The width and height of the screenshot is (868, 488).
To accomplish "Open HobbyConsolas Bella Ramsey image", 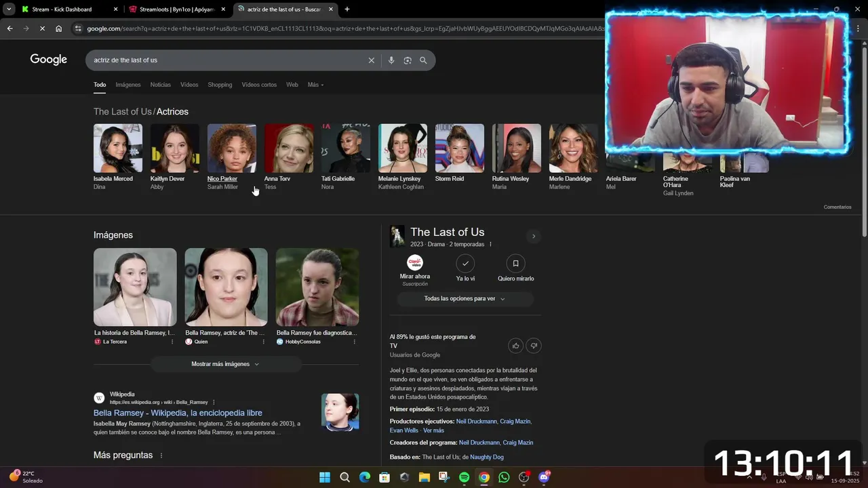I will 317,287.
